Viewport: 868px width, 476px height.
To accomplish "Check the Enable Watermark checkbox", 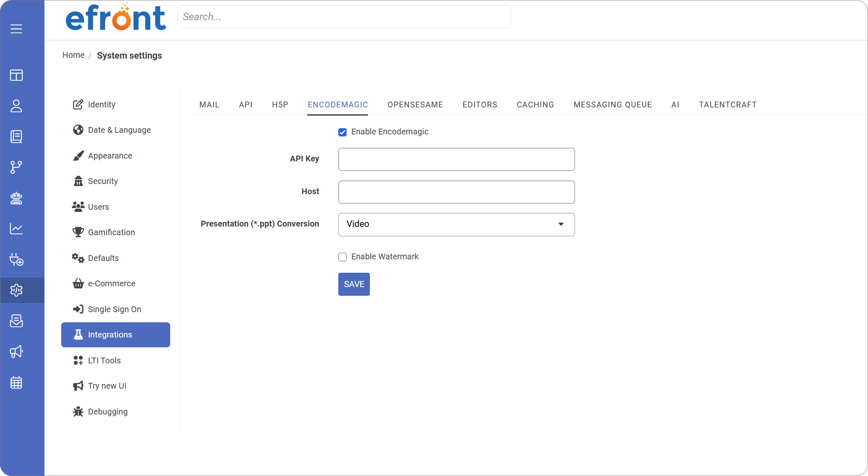I will (x=342, y=257).
